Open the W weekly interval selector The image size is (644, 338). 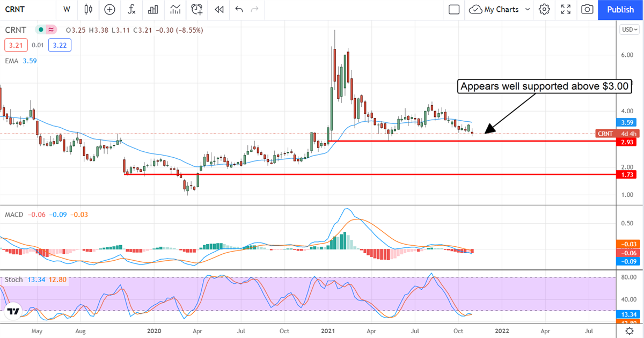pyautogui.click(x=67, y=9)
